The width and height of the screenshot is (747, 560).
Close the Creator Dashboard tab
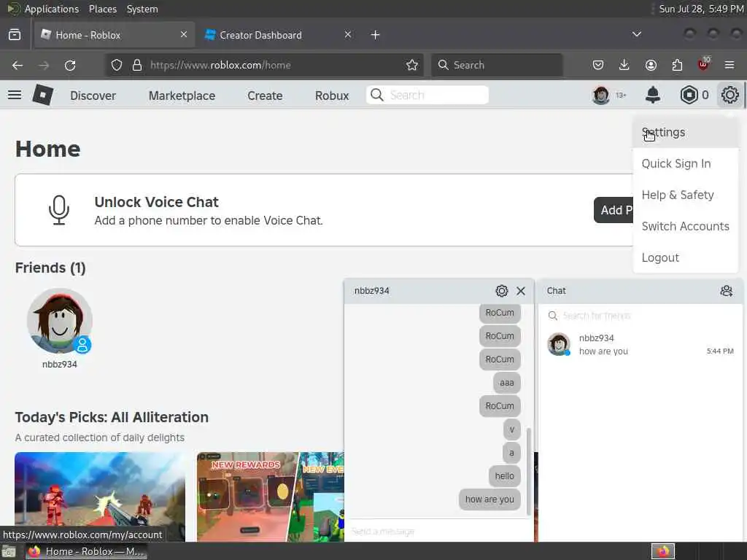pyautogui.click(x=348, y=35)
